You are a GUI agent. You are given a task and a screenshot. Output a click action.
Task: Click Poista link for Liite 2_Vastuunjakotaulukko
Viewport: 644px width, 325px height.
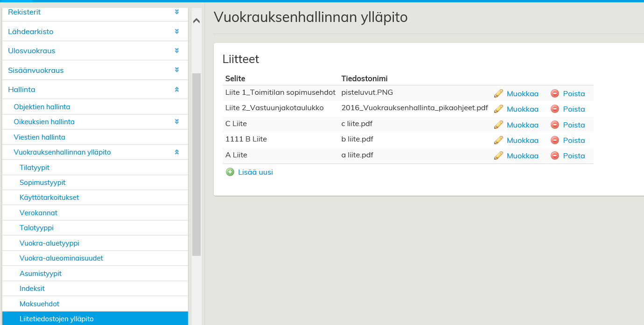pyautogui.click(x=574, y=109)
